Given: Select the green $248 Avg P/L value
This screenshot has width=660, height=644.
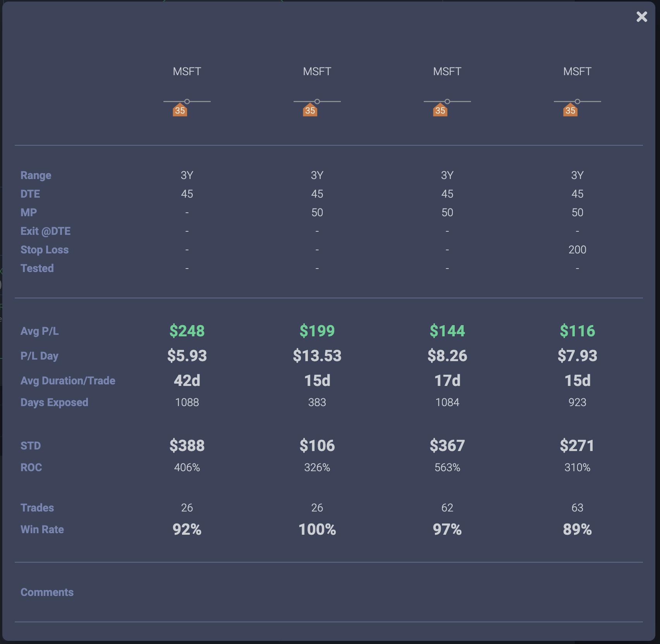Looking at the screenshot, I should [x=187, y=331].
